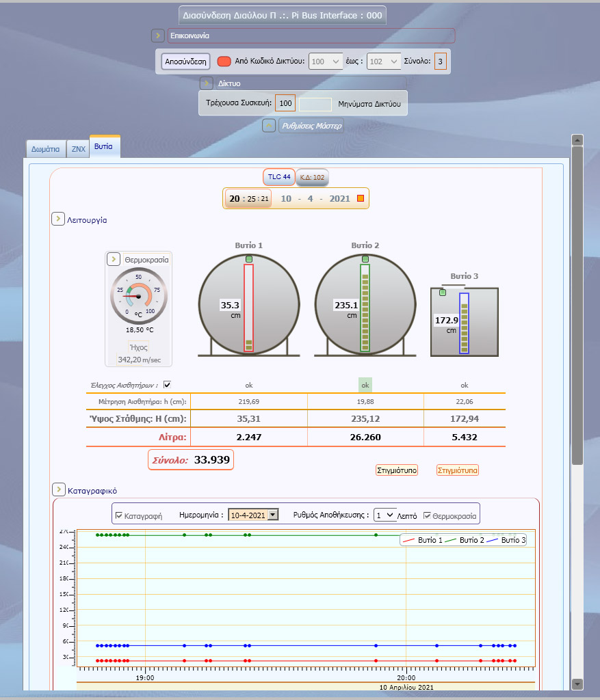Click the Αποσύνδεση button

coord(185,62)
